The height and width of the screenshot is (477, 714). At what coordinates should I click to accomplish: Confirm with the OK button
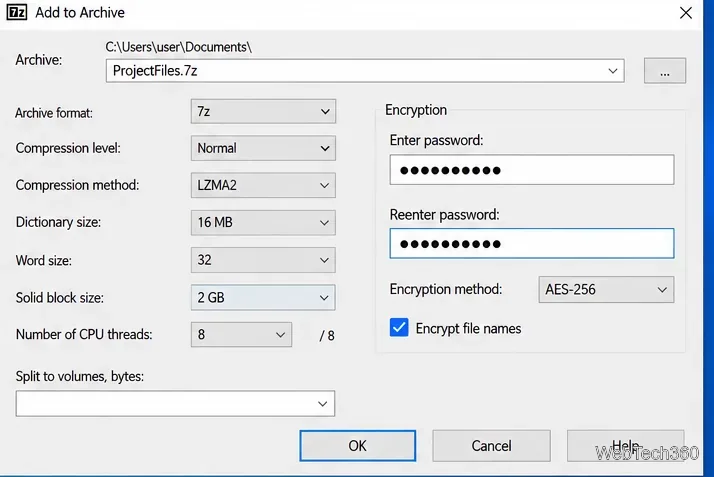click(357, 446)
